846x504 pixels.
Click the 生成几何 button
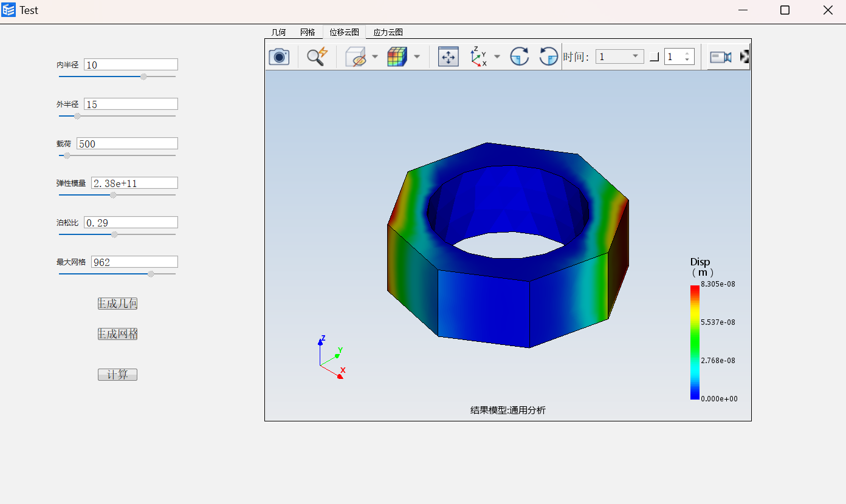[117, 304]
